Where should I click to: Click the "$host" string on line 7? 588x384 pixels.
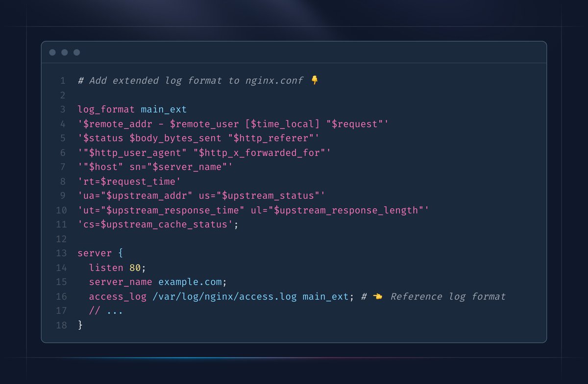coord(103,167)
